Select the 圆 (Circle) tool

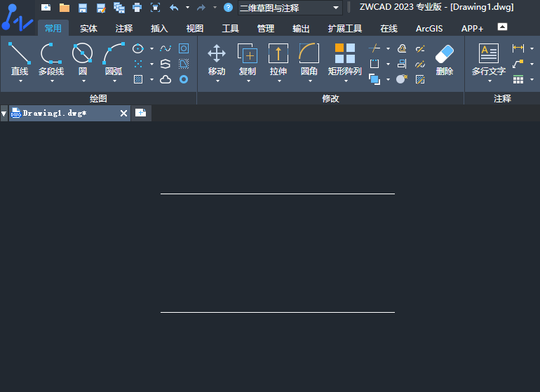tap(83, 59)
